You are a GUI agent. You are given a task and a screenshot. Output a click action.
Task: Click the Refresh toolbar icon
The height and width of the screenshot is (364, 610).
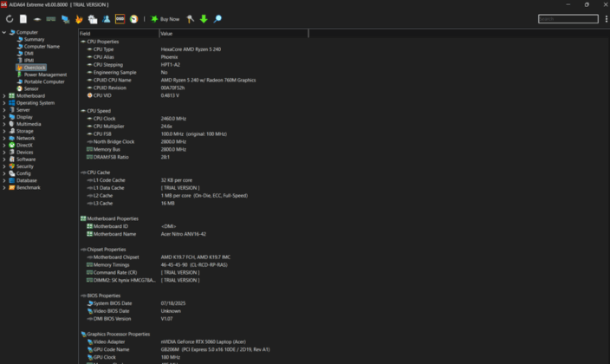click(x=10, y=19)
